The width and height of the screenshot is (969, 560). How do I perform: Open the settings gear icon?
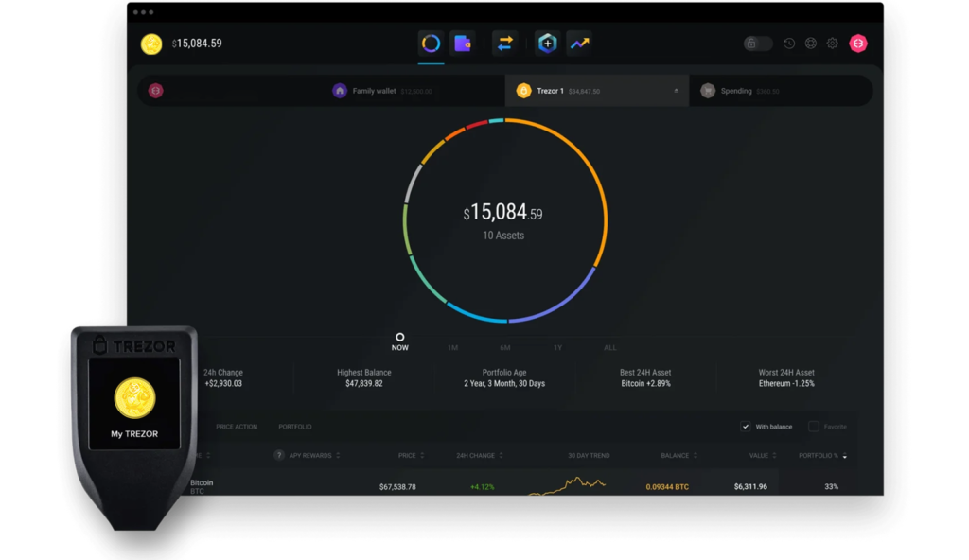[833, 44]
